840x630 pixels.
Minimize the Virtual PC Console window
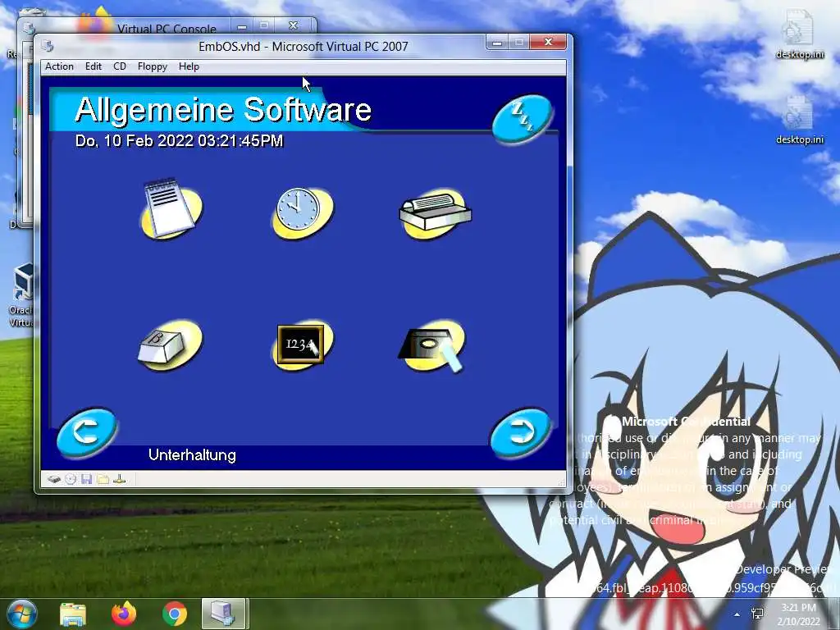(242, 25)
